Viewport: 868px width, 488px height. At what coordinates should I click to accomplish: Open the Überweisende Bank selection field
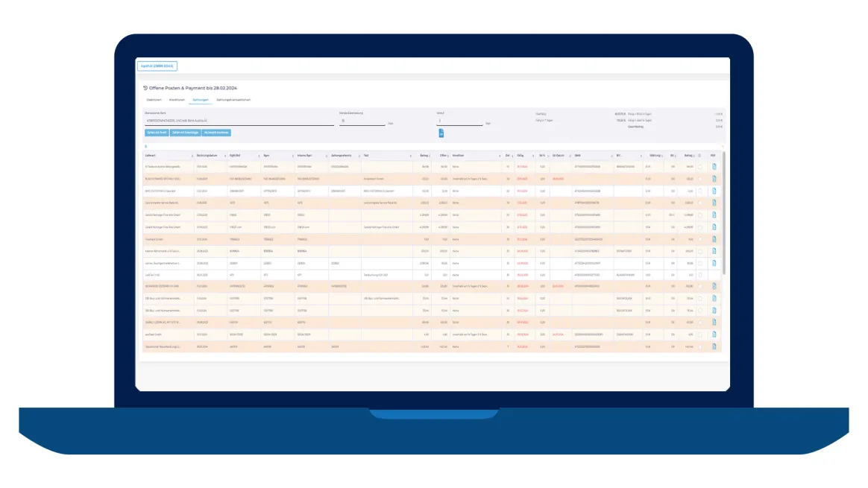click(x=239, y=121)
